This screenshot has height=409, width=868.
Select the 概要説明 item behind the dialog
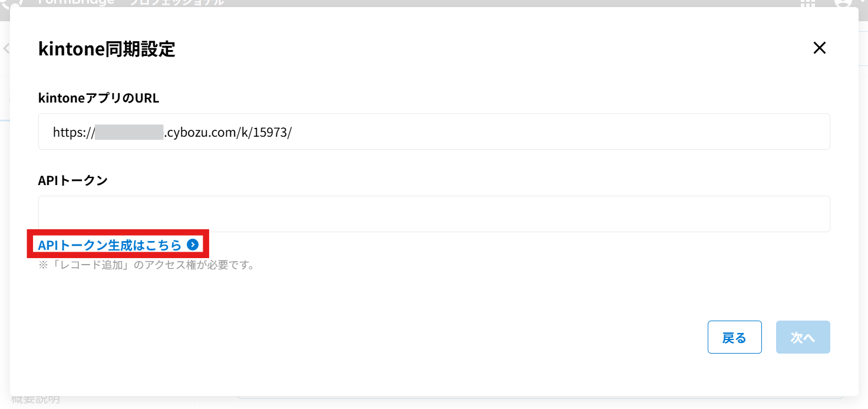coord(35,401)
